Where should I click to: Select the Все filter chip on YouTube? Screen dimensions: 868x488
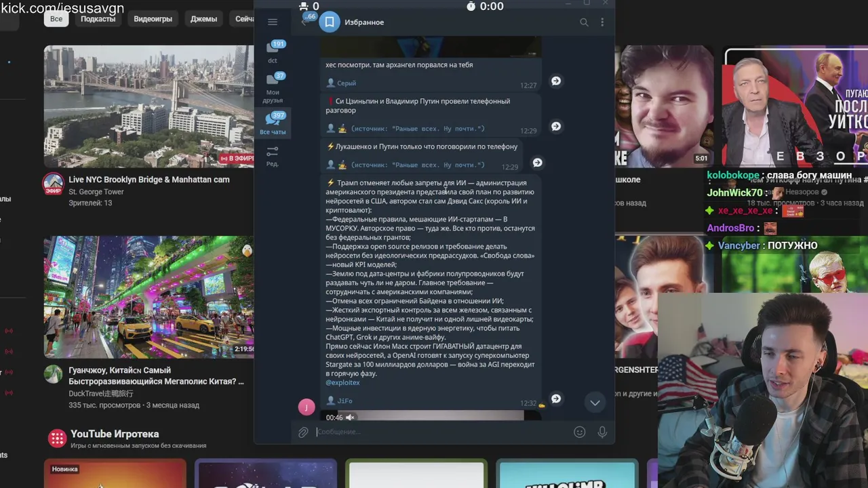(56, 19)
